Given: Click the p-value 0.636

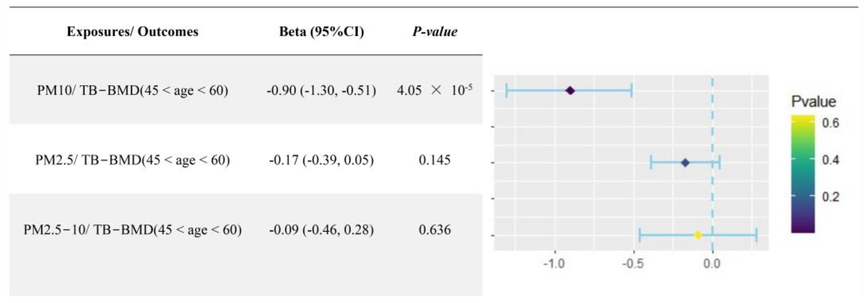Looking at the screenshot, I should pos(434,230).
